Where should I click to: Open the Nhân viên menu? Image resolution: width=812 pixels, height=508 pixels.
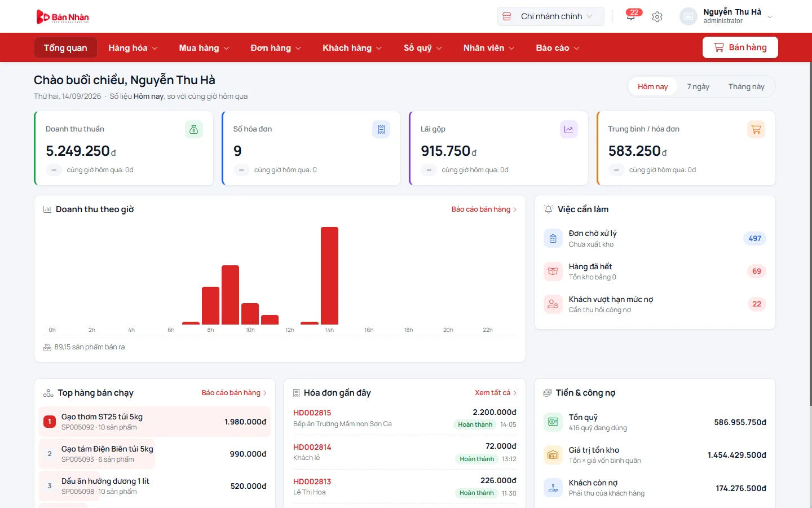(x=489, y=48)
